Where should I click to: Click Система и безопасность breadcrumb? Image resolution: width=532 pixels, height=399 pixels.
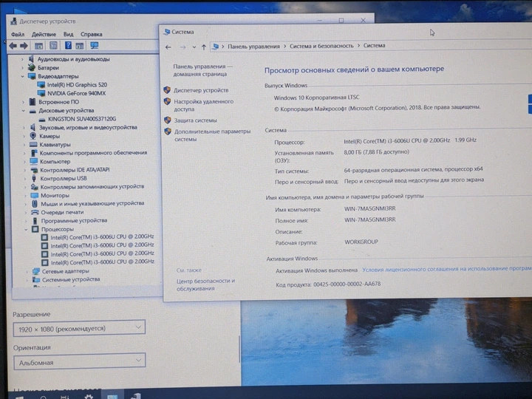321,46
